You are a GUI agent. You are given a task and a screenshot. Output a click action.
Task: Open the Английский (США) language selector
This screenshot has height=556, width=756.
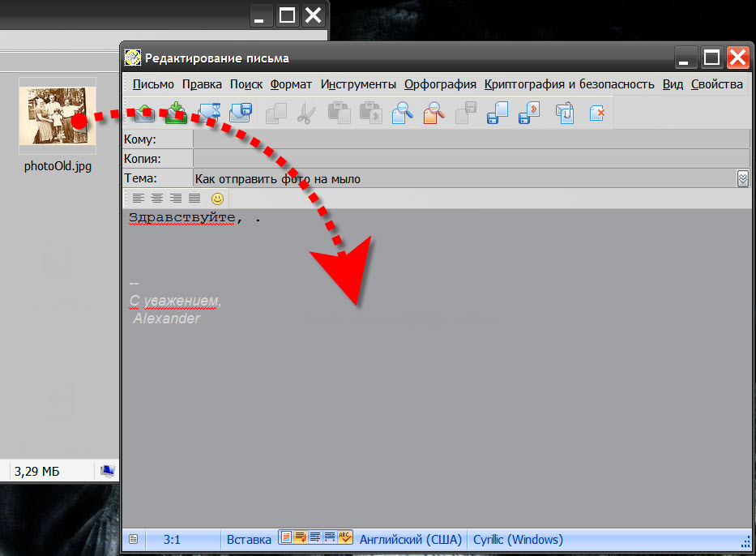tap(411, 540)
